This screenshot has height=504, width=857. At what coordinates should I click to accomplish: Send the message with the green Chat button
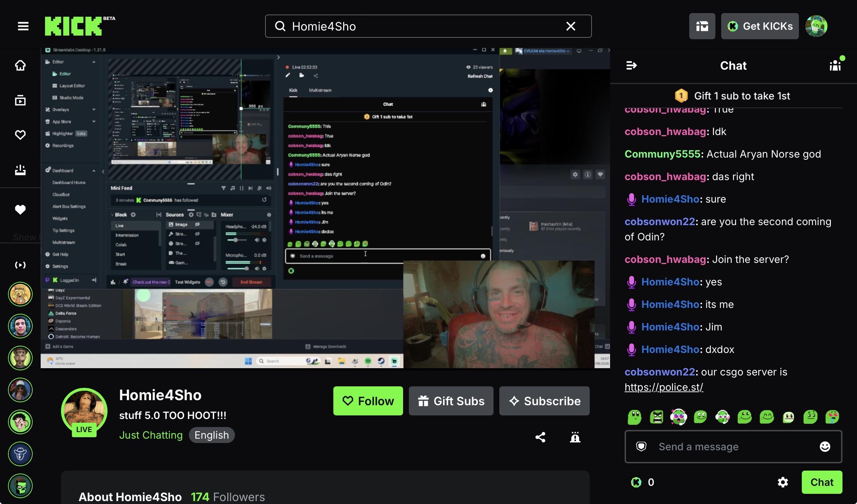click(x=822, y=482)
